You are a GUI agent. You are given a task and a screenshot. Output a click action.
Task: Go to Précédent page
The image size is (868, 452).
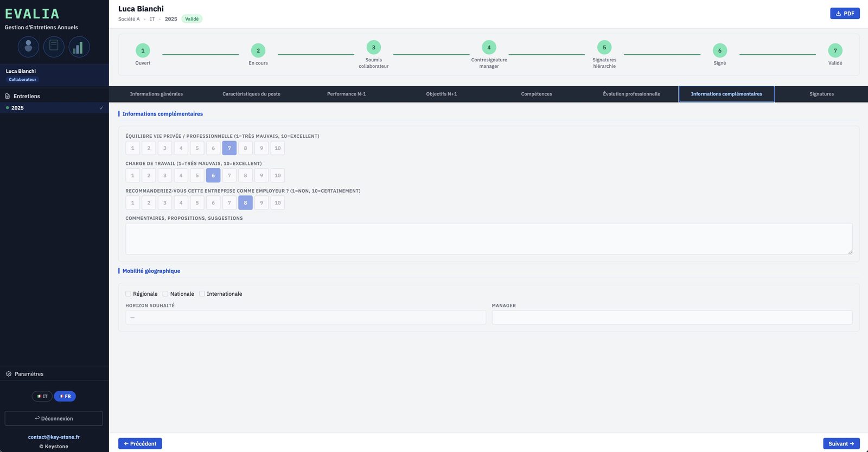click(140, 444)
